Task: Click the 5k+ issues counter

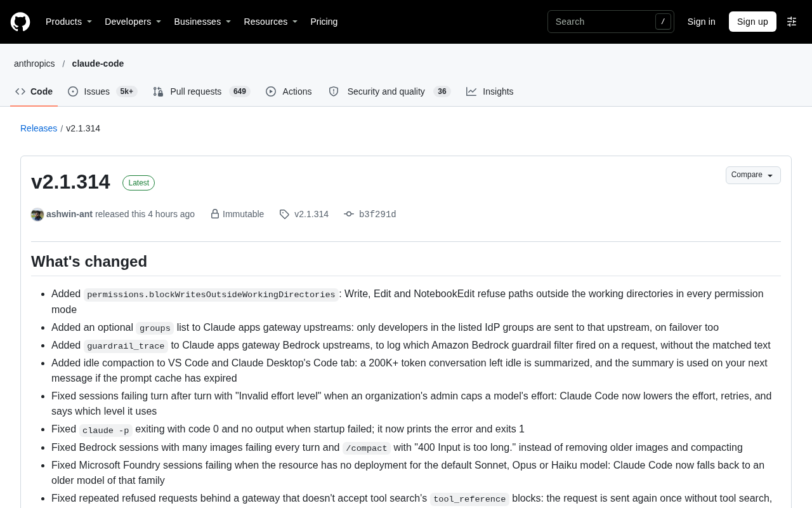Action: pos(127,91)
